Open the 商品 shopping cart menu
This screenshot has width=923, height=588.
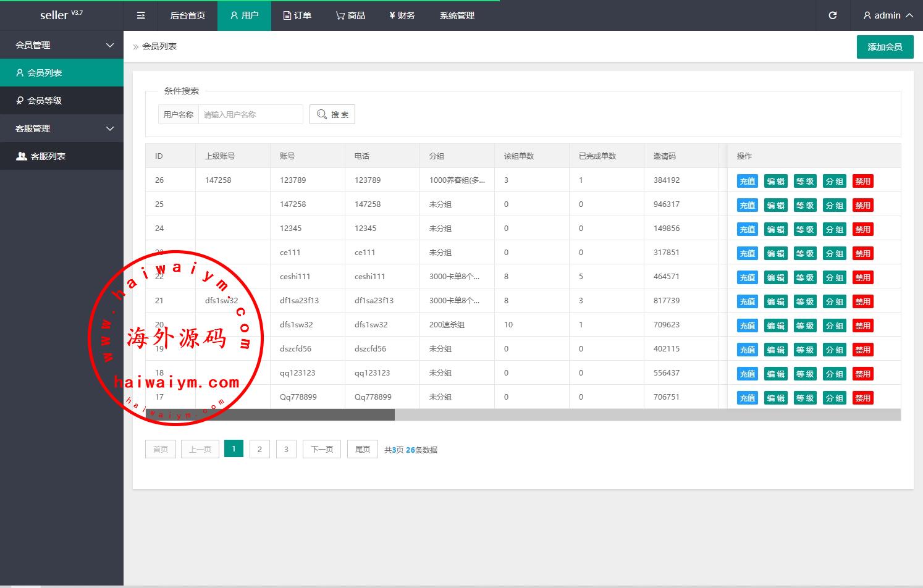[x=350, y=15]
